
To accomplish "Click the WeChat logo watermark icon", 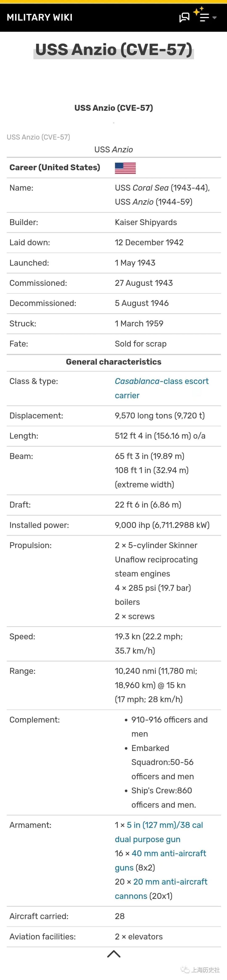I will coord(185,970).
